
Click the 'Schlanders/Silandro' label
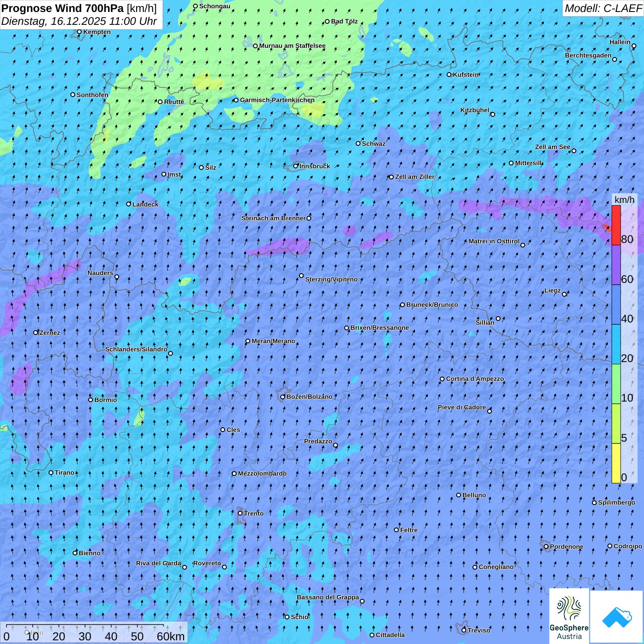[136, 349]
